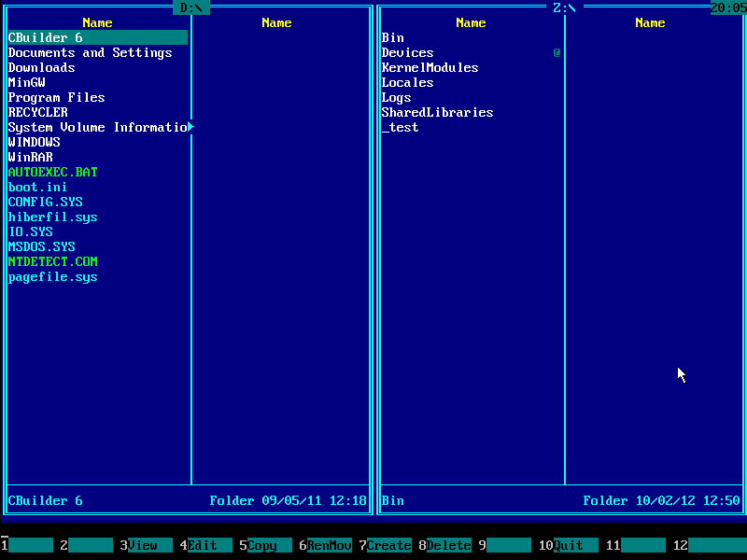Select the Devices entry in Z: panel
This screenshot has width=747, height=560.
[407, 52]
